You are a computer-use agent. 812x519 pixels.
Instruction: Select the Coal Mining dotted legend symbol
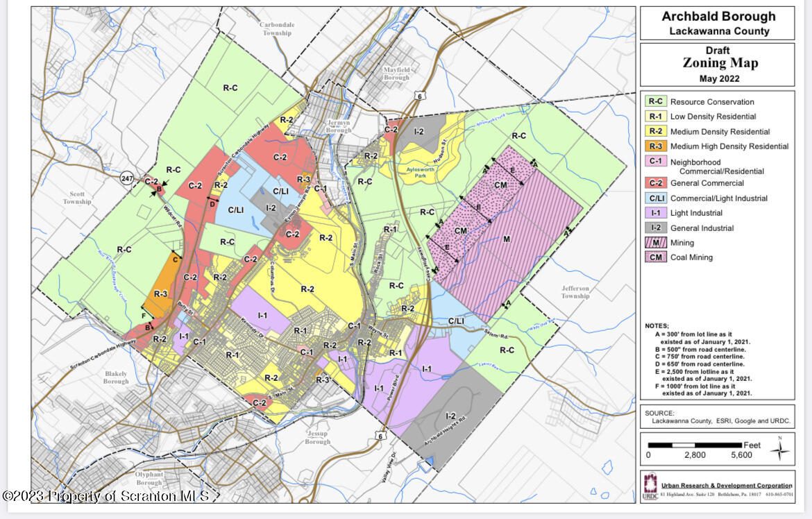point(655,257)
